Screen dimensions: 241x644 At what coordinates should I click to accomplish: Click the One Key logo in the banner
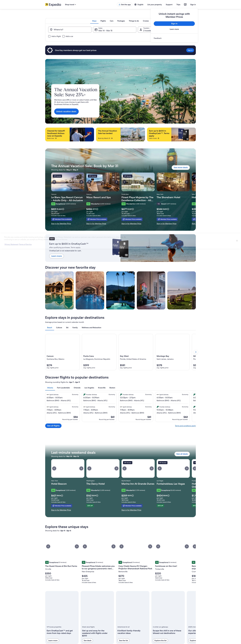tap(50, 50)
